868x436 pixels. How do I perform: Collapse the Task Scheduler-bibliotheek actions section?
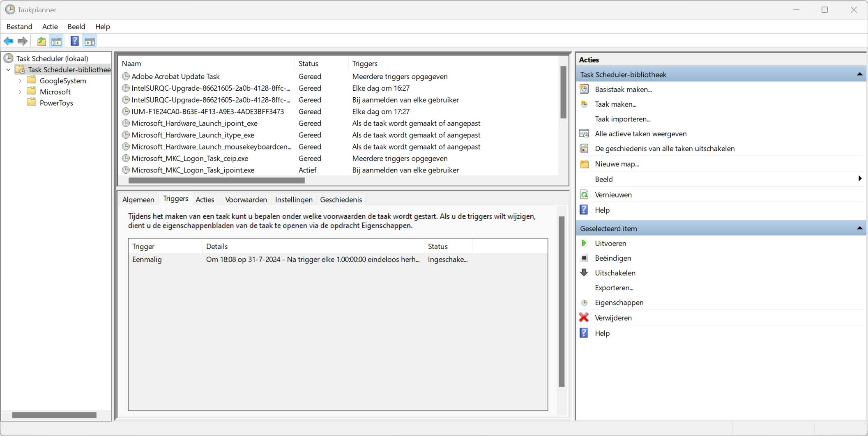(859, 74)
